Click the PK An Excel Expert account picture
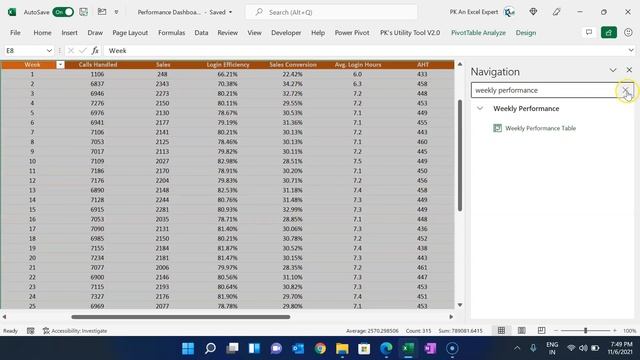The height and width of the screenshot is (360, 640). click(x=509, y=12)
